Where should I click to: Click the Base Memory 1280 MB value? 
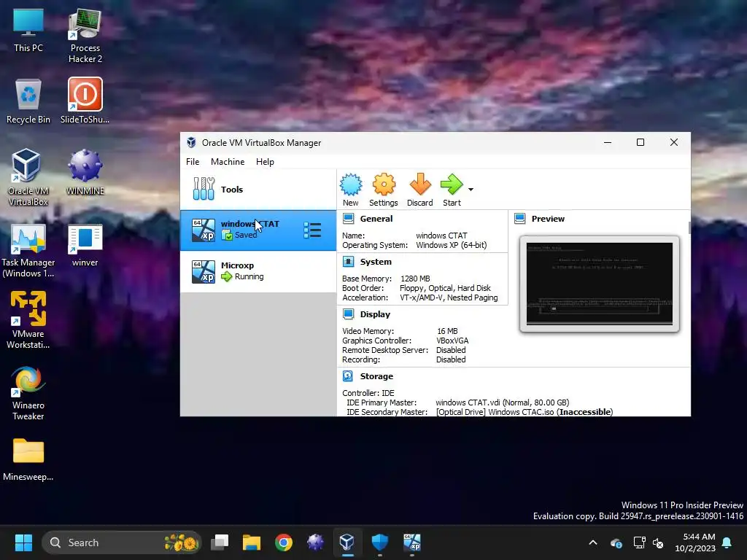[415, 279]
